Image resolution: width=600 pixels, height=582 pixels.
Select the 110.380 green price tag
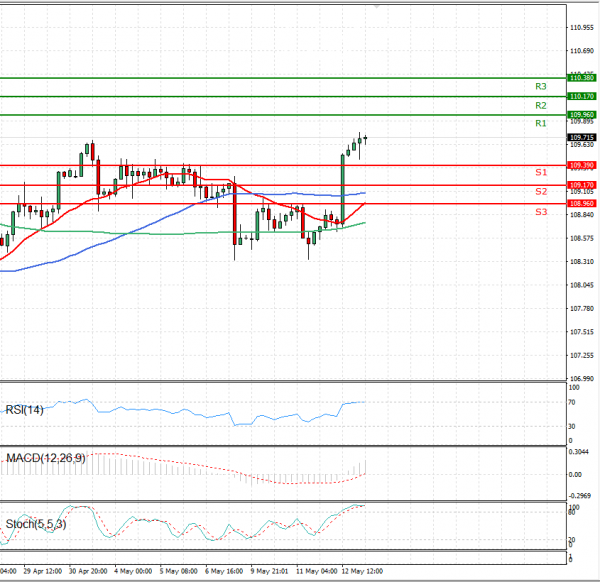[x=581, y=78]
